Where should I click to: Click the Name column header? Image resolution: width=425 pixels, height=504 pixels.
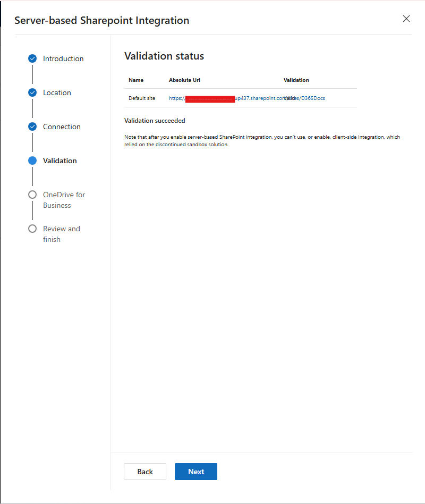(x=136, y=80)
